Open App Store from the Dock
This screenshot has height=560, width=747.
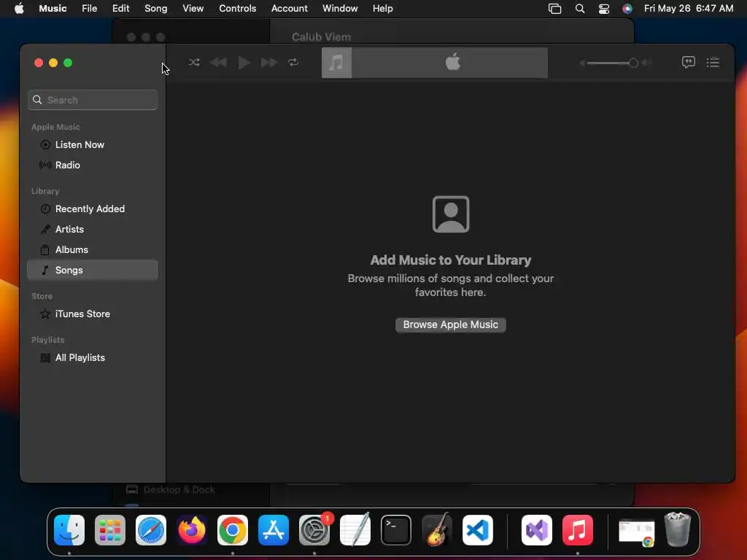click(274, 530)
